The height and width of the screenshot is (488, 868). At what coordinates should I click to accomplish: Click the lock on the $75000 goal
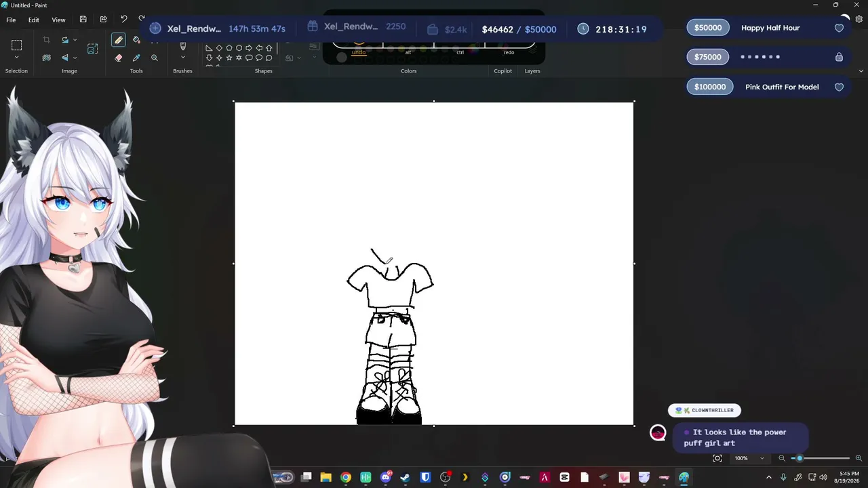[x=839, y=57]
